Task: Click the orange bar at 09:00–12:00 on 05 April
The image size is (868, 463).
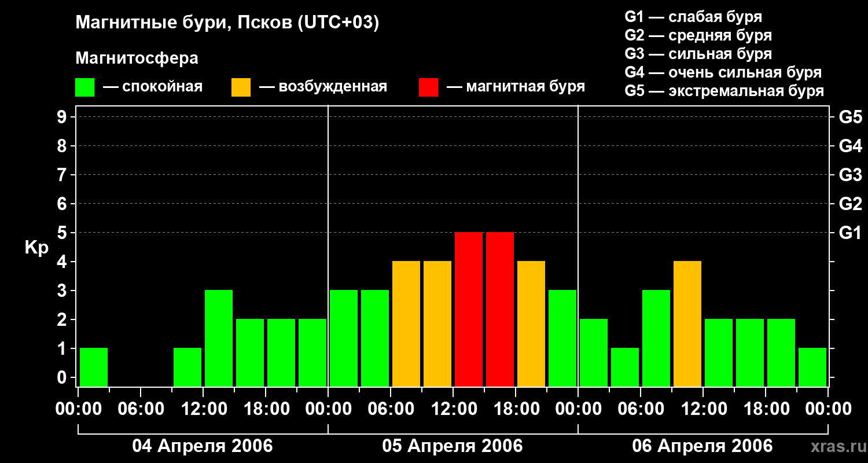Action: (x=437, y=324)
